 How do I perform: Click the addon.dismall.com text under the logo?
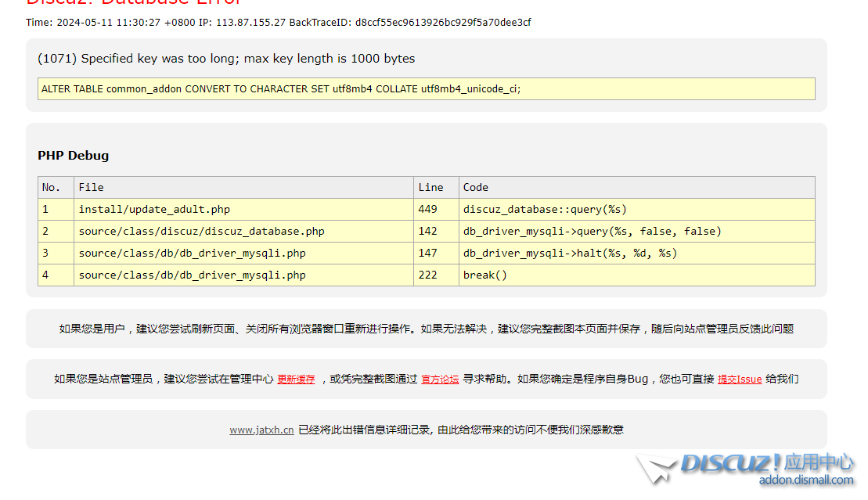pos(805,480)
